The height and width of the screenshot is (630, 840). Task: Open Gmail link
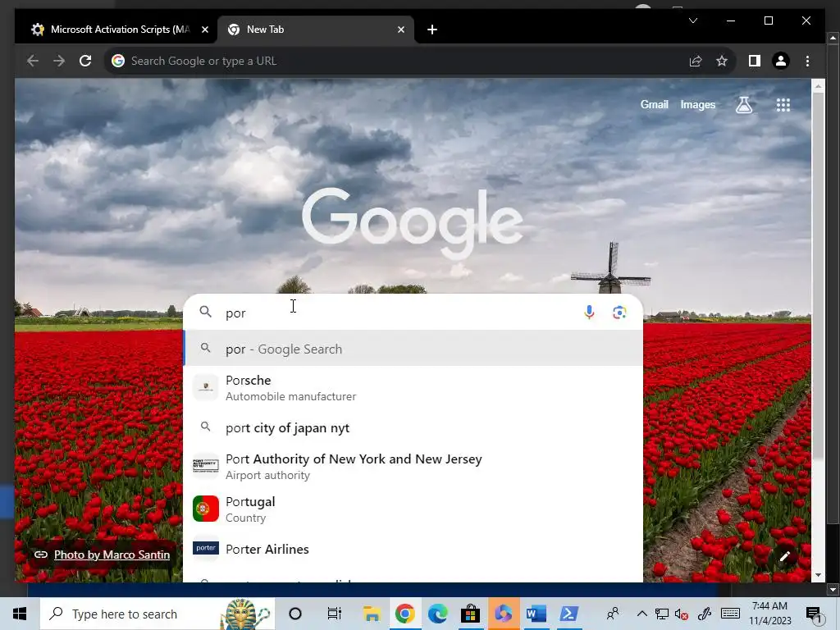654,104
